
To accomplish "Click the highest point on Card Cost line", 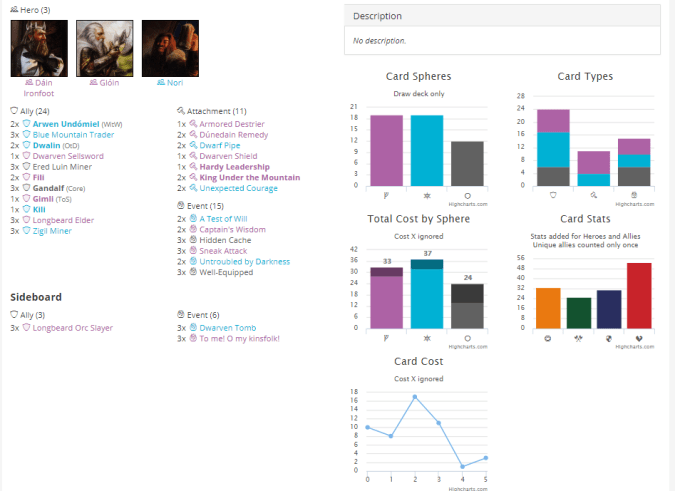I will pos(414,397).
